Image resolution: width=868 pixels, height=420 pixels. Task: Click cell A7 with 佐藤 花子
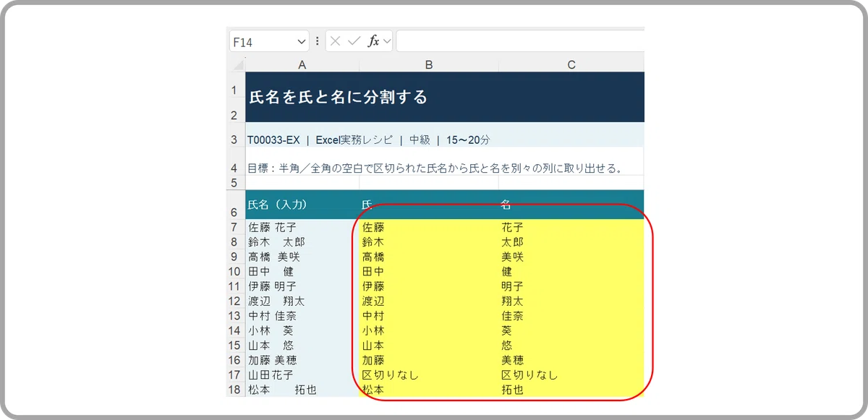point(302,227)
